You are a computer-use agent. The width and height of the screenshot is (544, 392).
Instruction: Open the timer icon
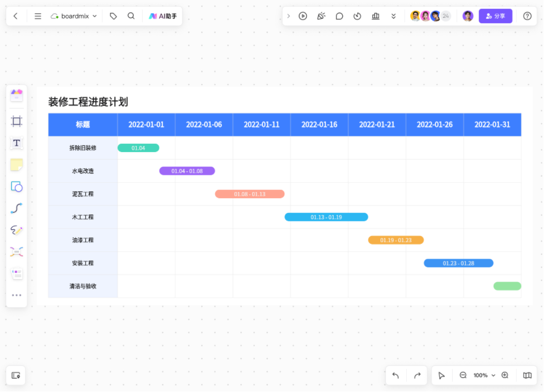(x=357, y=16)
